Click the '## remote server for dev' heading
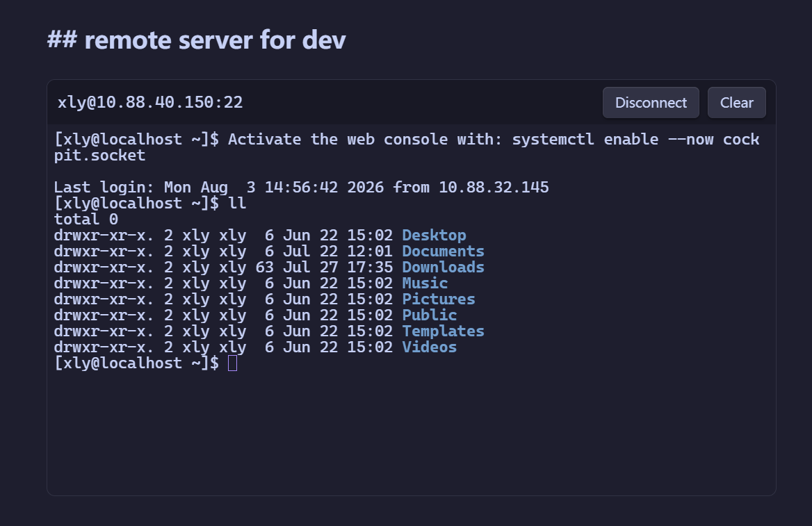Viewport: 812px width, 526px height. pos(196,40)
